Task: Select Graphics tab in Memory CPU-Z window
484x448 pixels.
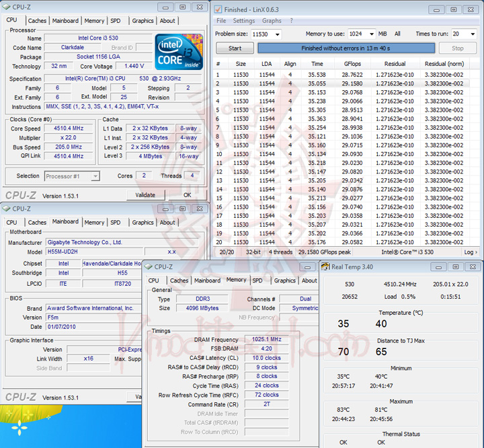Action: click(x=284, y=281)
